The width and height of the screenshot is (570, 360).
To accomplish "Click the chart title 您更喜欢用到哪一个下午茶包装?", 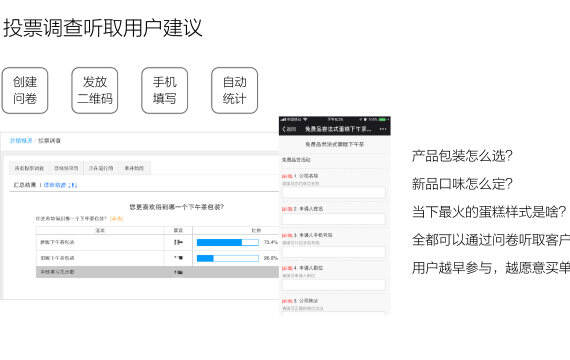I will tap(177, 207).
